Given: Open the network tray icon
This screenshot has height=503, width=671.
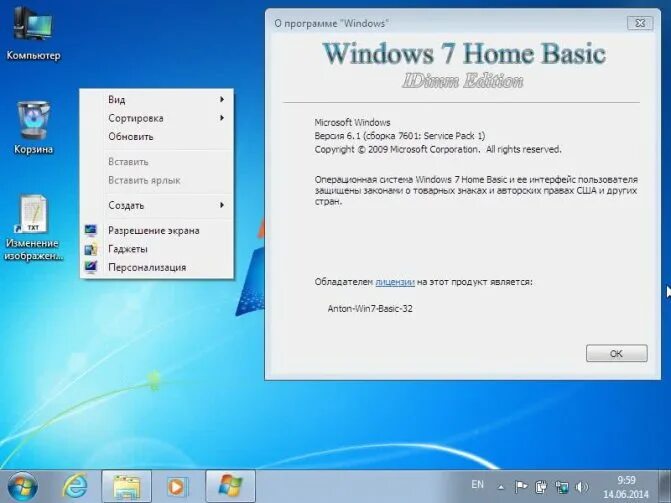Looking at the screenshot, I should pos(562,487).
